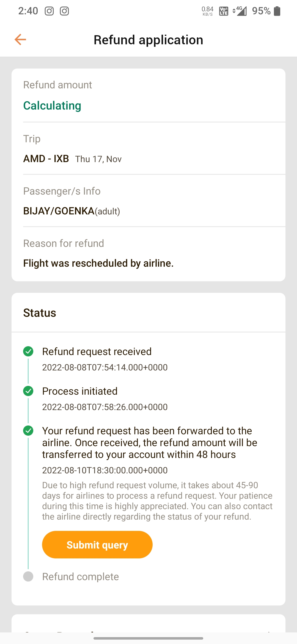
Task: Tap the VoLTE status icon
Action: tap(224, 11)
